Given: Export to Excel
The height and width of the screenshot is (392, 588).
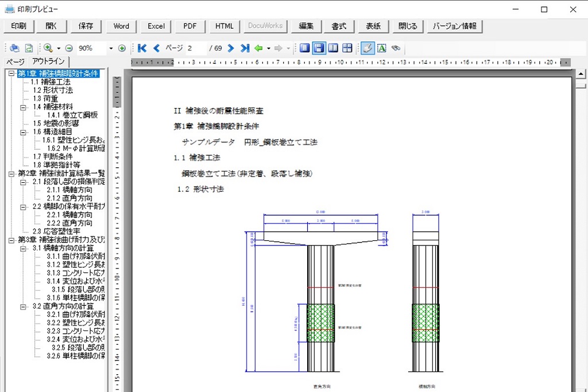Looking at the screenshot, I should point(156,26).
